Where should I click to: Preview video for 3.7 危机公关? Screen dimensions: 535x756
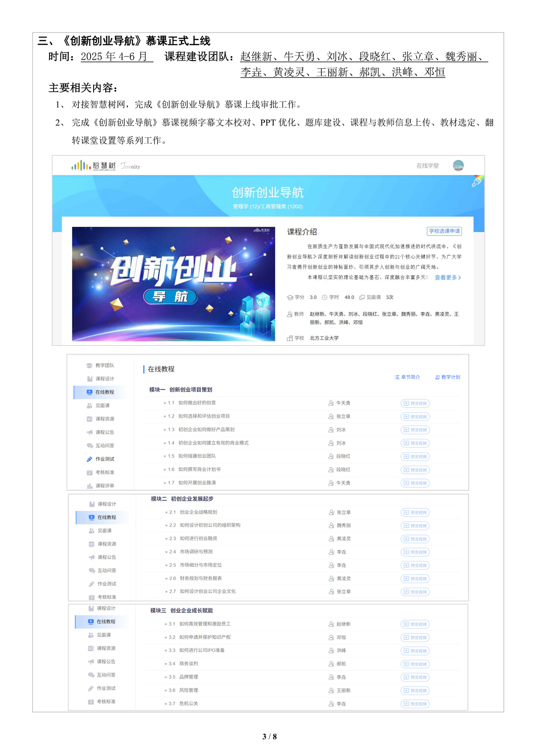pyautogui.click(x=415, y=704)
